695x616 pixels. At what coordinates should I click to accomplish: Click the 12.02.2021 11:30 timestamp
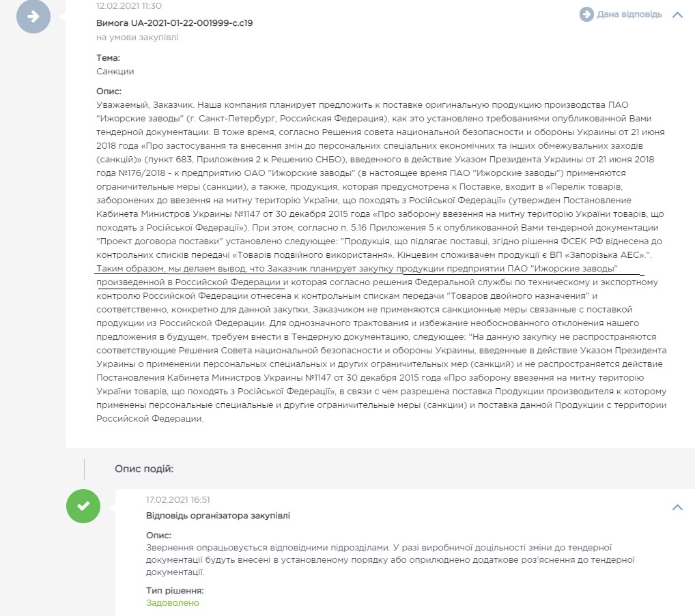point(129,6)
